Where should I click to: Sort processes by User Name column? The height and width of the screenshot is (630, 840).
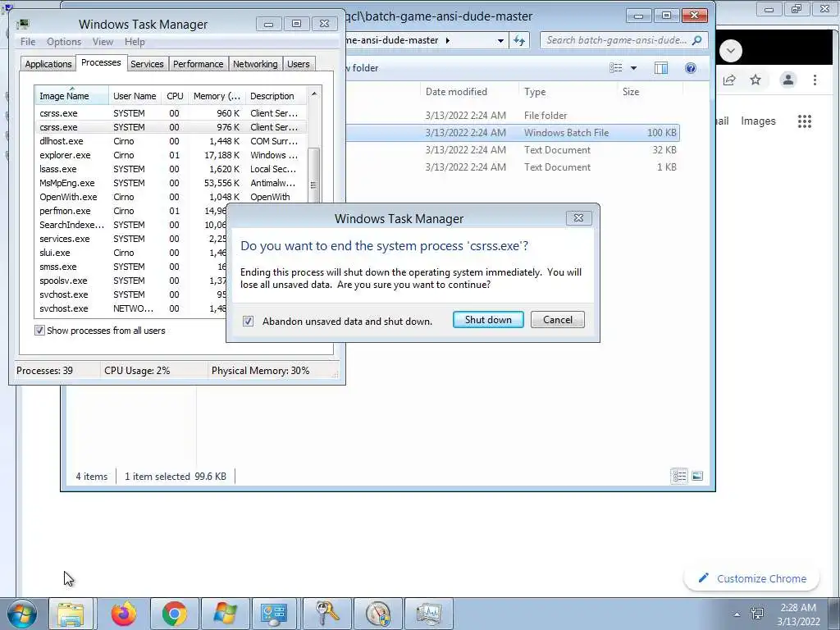(135, 95)
